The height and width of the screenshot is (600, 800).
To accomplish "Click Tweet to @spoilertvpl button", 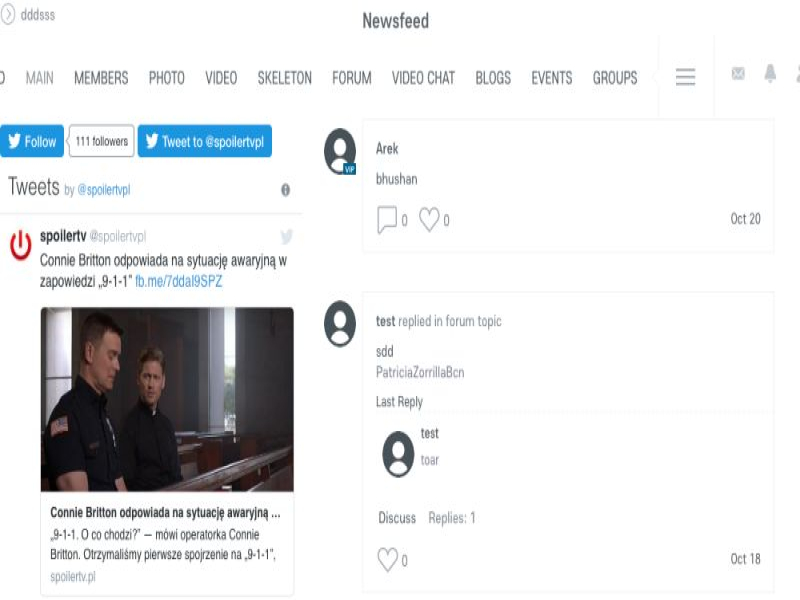I will click(205, 141).
